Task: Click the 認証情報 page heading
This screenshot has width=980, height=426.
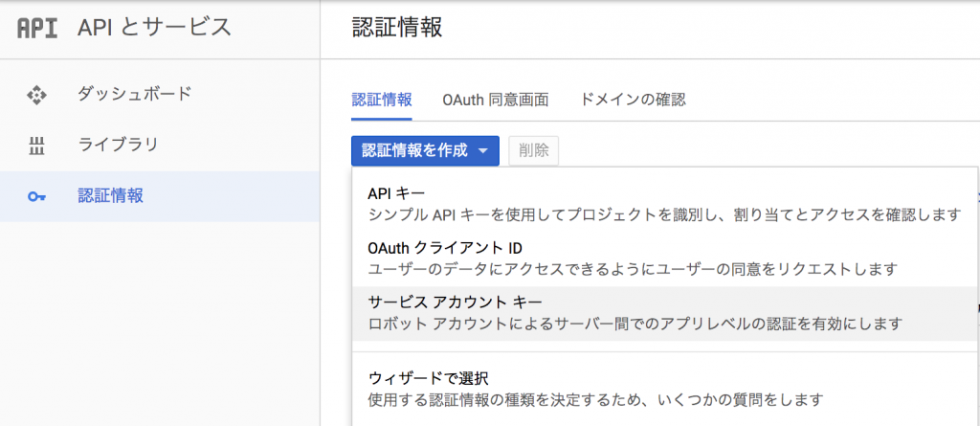Action: pos(397,28)
